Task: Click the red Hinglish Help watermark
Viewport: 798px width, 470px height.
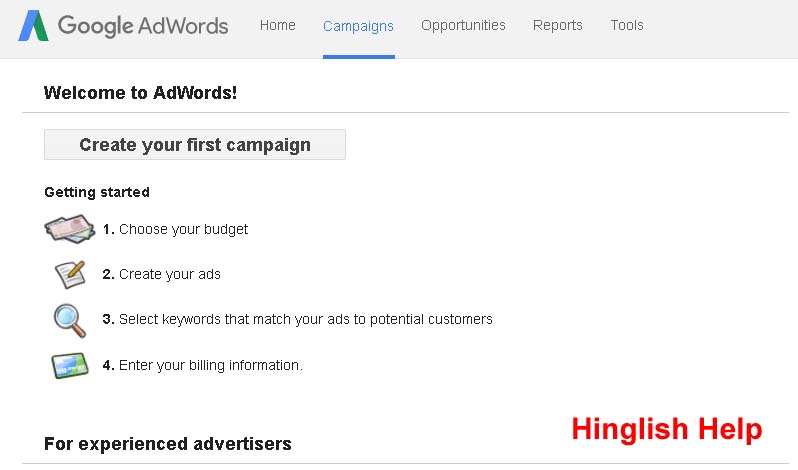Action: [x=666, y=429]
